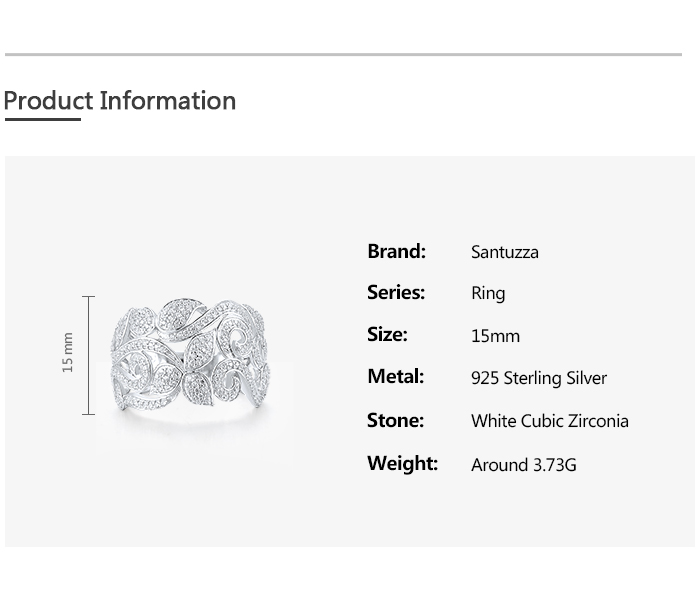
Task: Click the ring product image
Action: 189,357
